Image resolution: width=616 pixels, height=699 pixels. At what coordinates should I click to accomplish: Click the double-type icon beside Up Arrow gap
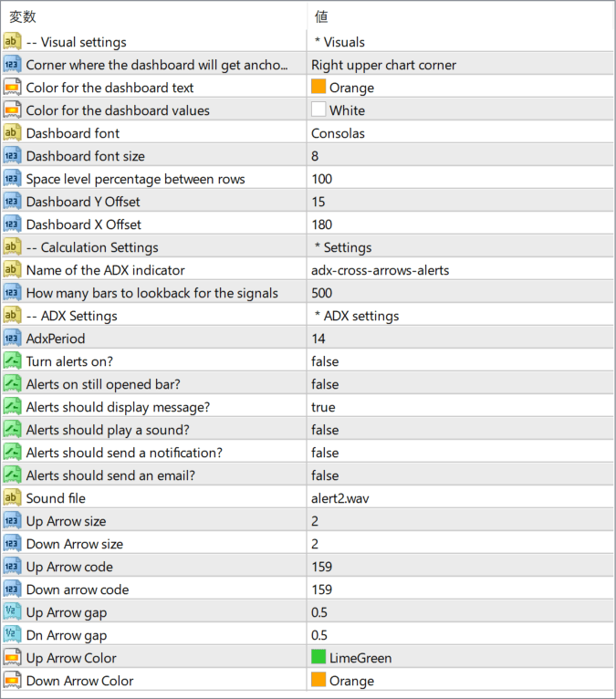coord(12,612)
